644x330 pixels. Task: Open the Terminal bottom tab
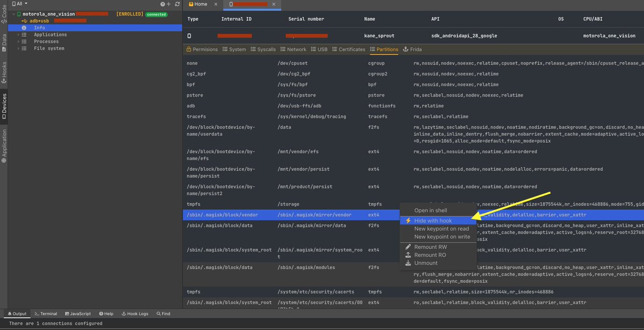click(x=46, y=314)
